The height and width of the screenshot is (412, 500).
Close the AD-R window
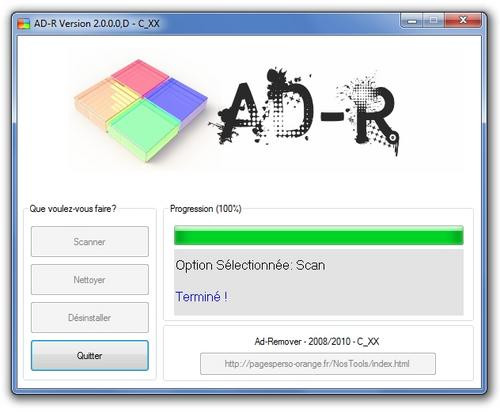click(463, 21)
